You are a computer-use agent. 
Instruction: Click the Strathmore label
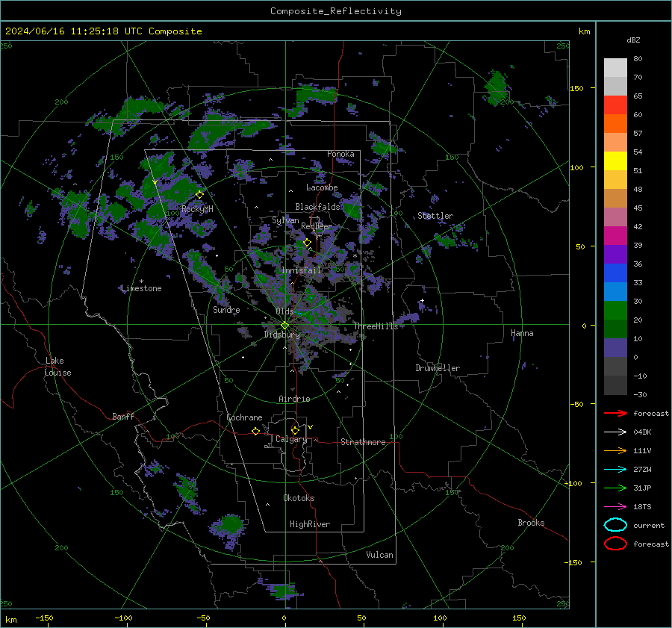click(363, 442)
